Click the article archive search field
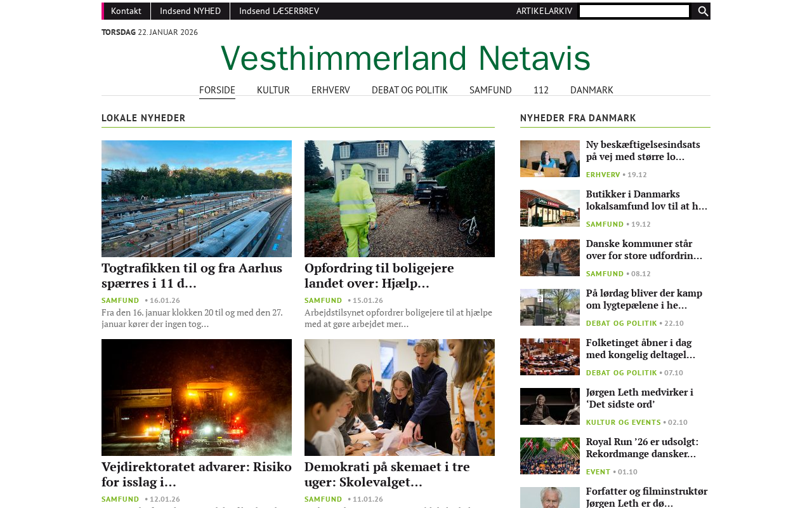Screen dimensions: 812x508 click(x=634, y=11)
